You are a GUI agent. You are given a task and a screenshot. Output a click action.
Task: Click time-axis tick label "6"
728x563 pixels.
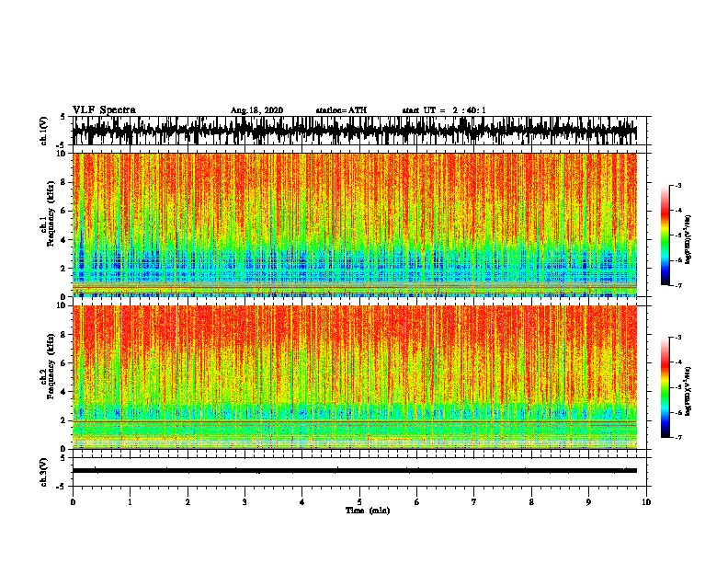click(x=417, y=502)
